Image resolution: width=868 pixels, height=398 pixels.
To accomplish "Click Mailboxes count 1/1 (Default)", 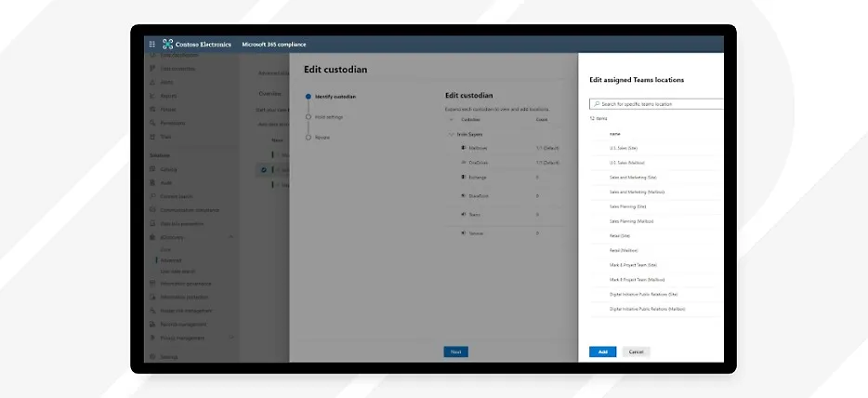I will pos(547,148).
